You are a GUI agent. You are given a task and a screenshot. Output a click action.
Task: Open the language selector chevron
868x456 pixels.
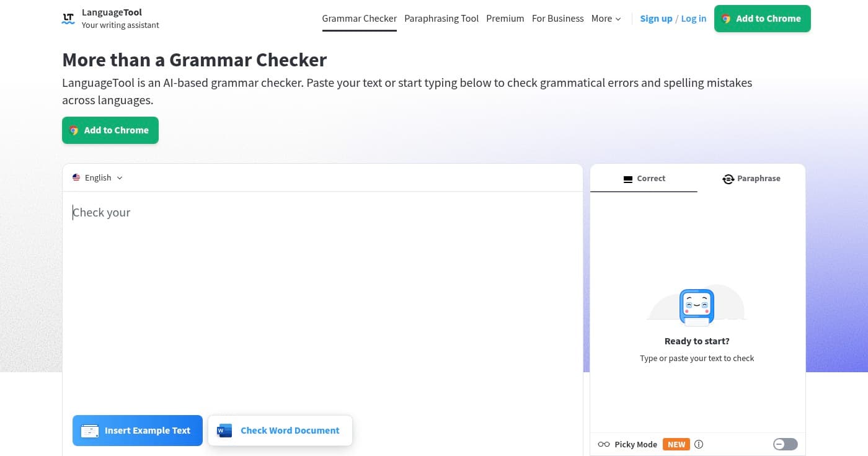[x=120, y=178]
